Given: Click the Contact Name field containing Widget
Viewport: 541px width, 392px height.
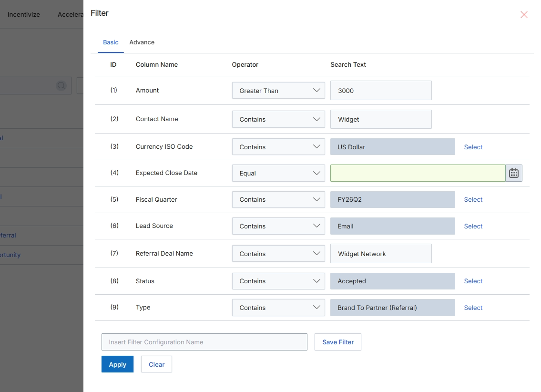Looking at the screenshot, I should click(381, 119).
